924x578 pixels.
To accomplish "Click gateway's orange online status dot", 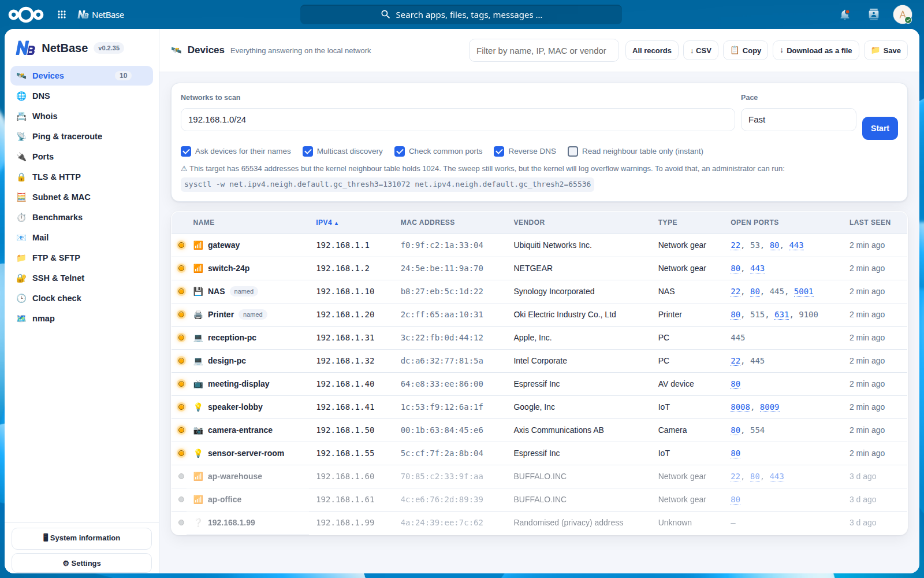I will tap(181, 245).
